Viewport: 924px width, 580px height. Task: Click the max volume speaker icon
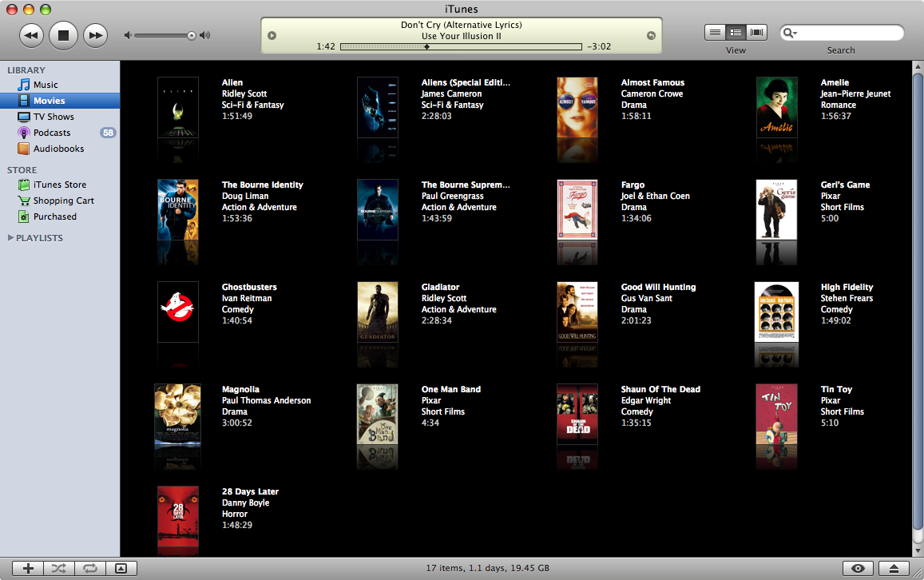[204, 35]
